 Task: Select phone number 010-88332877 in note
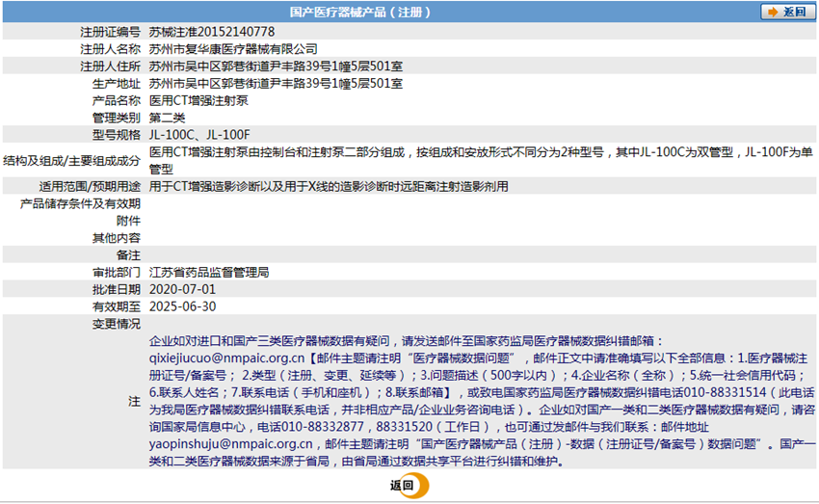coord(322,427)
